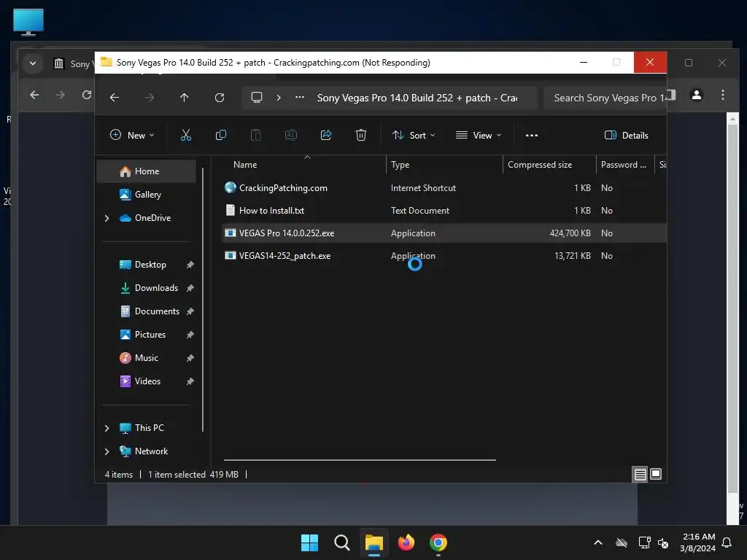Switch to details list view icon in status bar

point(640,474)
